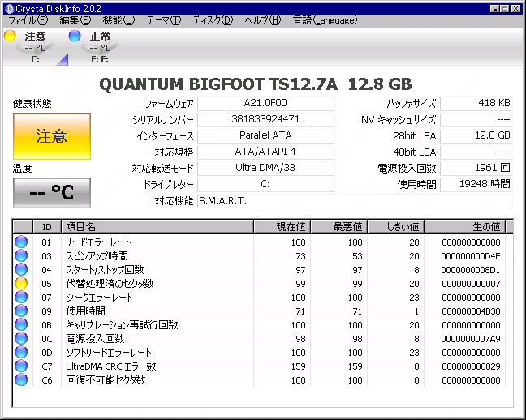Viewport: 526px width, 420px height.
Task: Click the blue status orb for 03 スピンアップ時間
Action: click(21, 255)
